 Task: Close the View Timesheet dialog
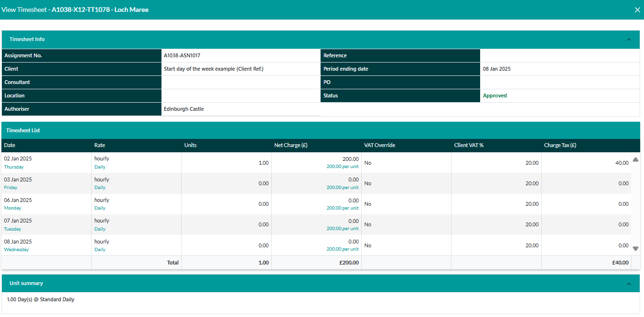(637, 10)
